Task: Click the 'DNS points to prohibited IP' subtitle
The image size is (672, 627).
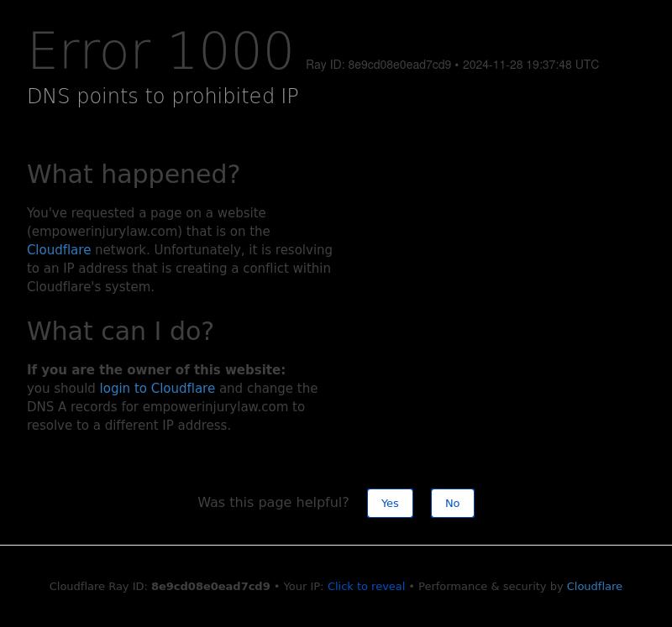Action: tap(163, 96)
